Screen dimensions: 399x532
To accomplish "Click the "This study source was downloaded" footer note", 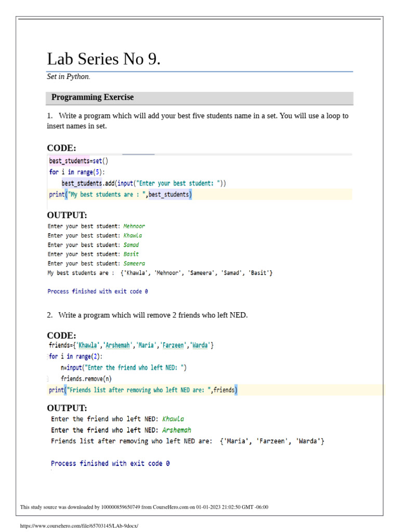I will (144, 507).
